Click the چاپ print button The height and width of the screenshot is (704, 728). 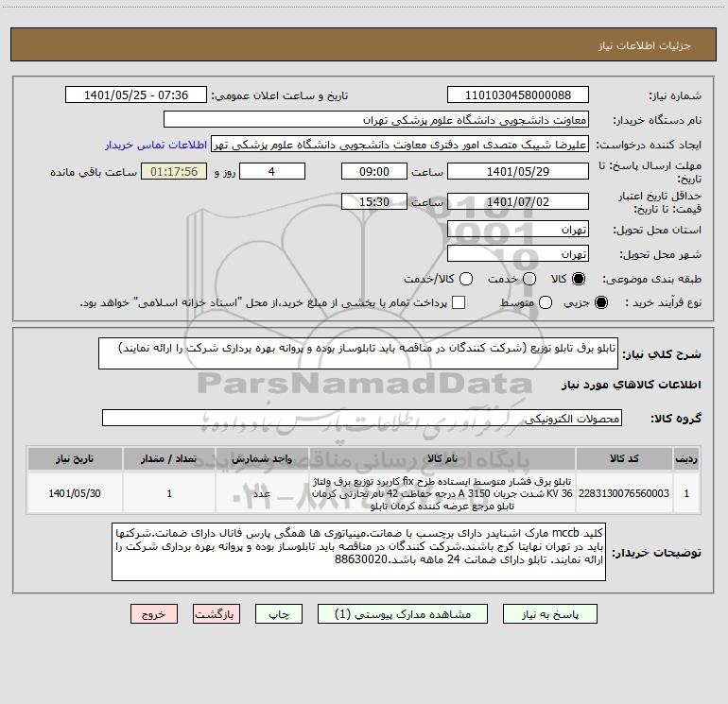(x=279, y=614)
